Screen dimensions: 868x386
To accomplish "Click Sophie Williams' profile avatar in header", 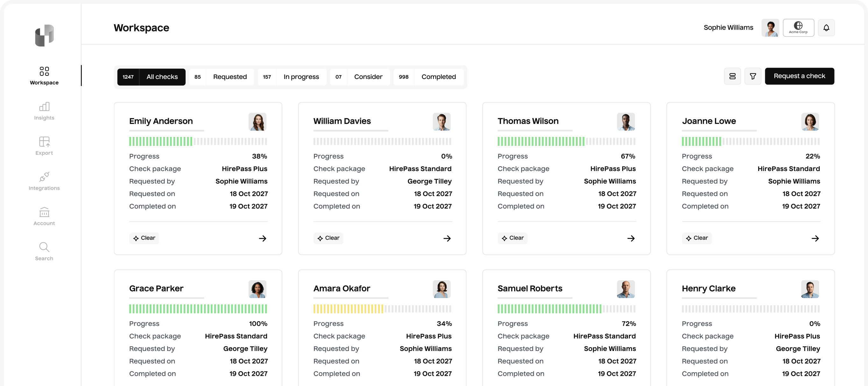I will click(x=770, y=28).
